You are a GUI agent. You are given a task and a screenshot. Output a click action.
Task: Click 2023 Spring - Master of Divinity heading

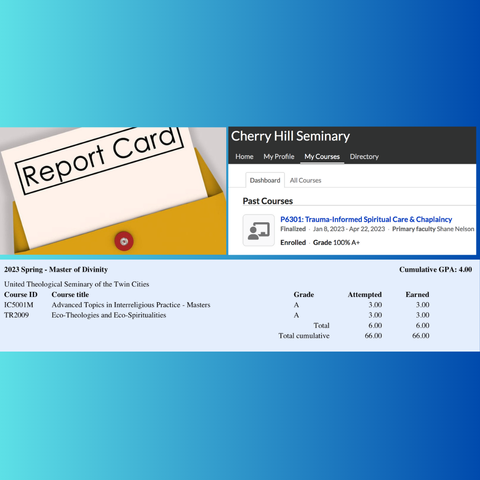56,269
